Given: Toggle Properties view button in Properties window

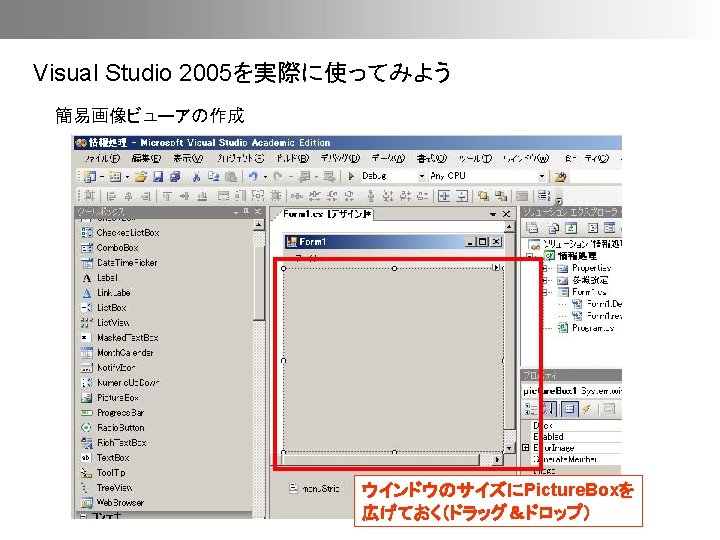Looking at the screenshot, I should click(x=569, y=409).
